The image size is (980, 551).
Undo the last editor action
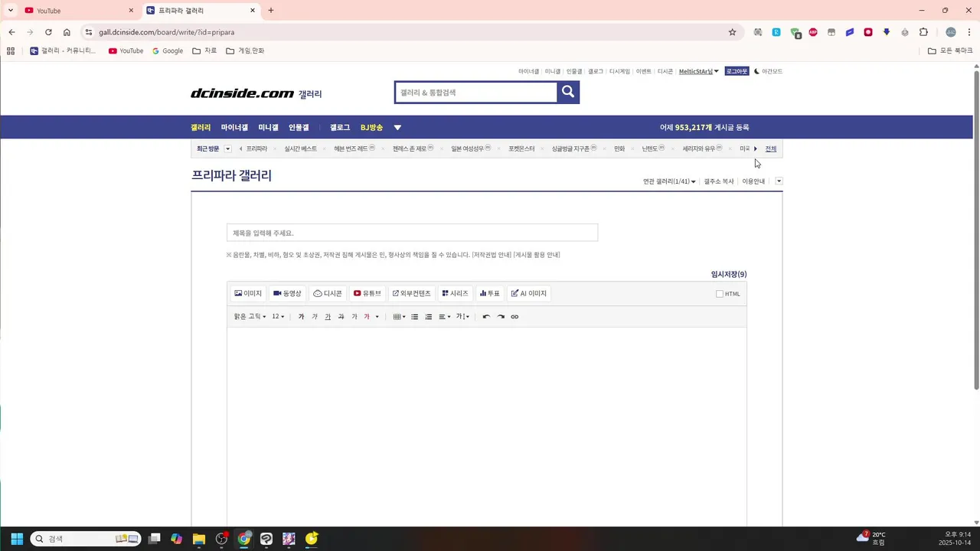pyautogui.click(x=486, y=317)
